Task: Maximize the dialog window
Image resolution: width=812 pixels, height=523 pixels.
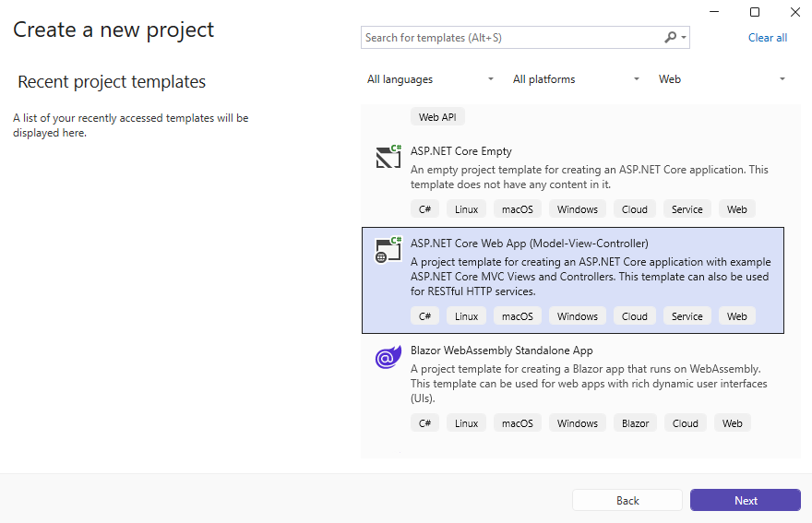Action: tap(755, 12)
